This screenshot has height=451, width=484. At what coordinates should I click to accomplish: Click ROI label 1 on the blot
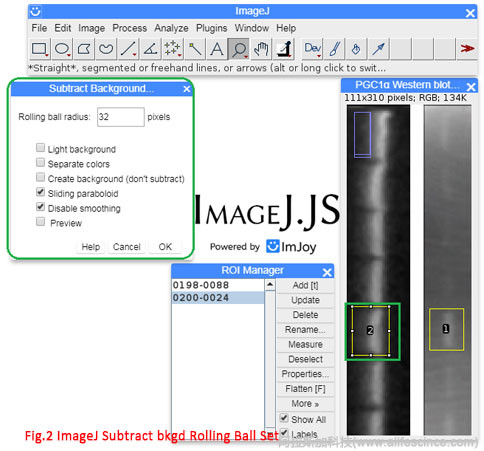coord(446,329)
